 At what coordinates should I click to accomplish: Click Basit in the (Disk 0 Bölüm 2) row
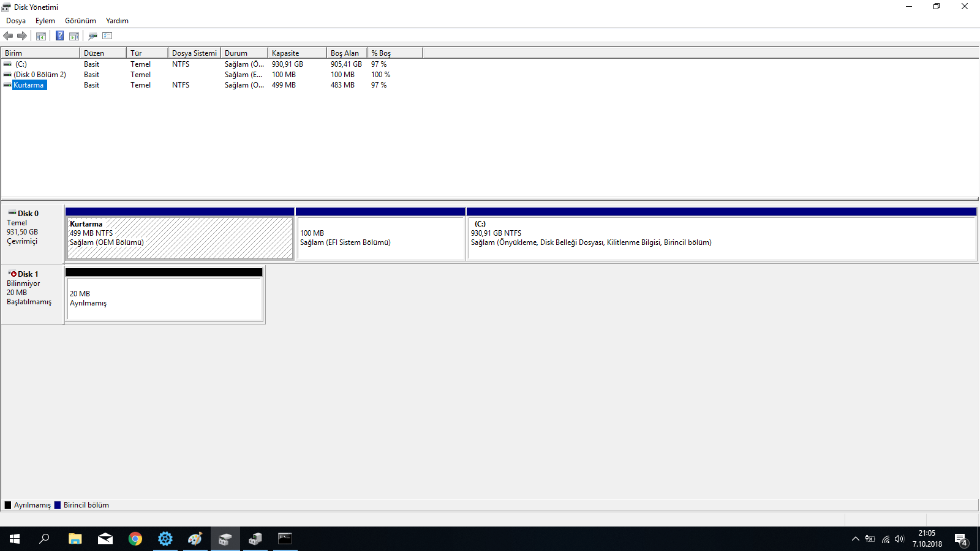91,75
